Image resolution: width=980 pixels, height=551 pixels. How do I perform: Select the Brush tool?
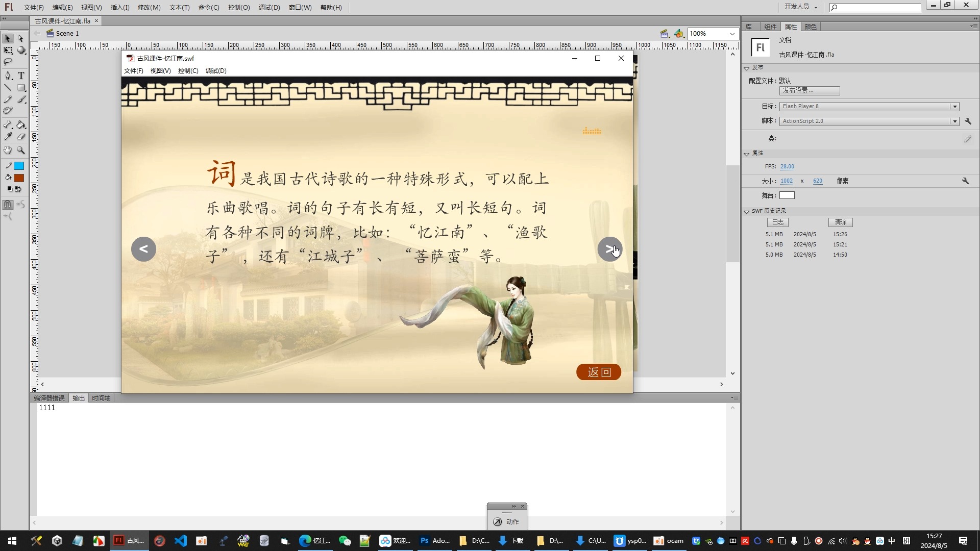point(21,99)
